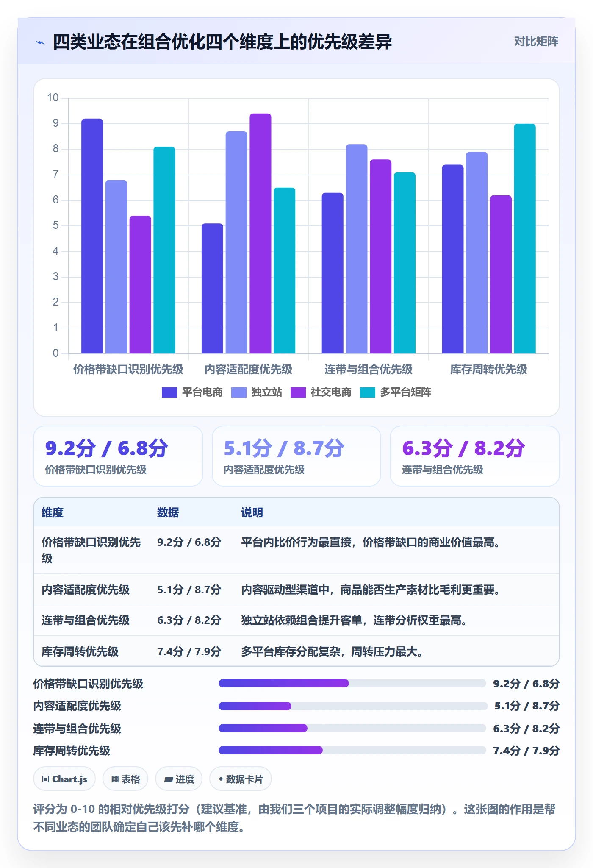Image resolution: width=593 pixels, height=868 pixels.
Task: Click table cell 7.4分 / 7.9分
Action: point(189,651)
